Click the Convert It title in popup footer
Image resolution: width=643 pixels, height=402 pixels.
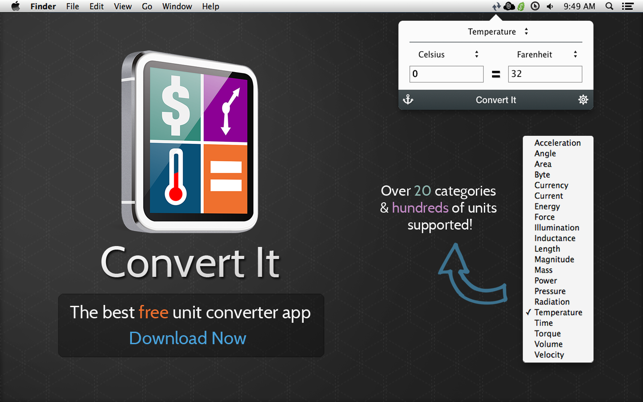[x=496, y=100]
